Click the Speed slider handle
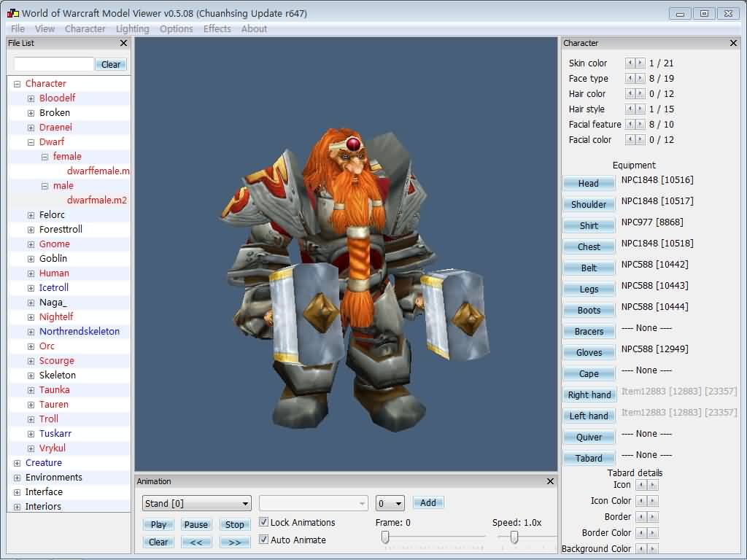The image size is (747, 560). 514,537
